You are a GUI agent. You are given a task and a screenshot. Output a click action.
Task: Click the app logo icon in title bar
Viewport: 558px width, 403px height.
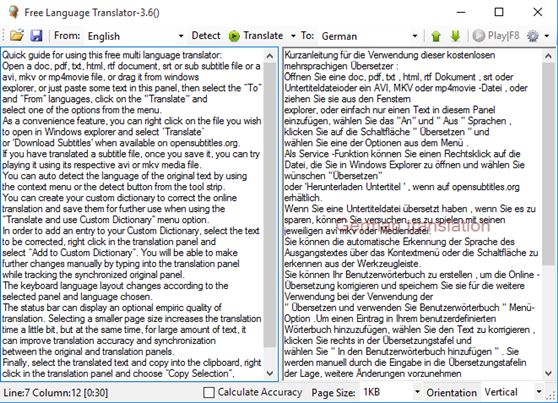(x=14, y=12)
